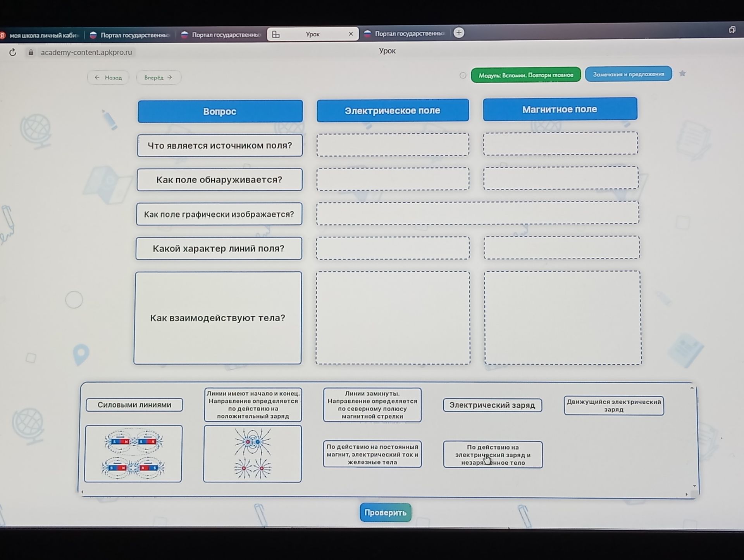Click the lock icon in address bar

click(x=31, y=52)
